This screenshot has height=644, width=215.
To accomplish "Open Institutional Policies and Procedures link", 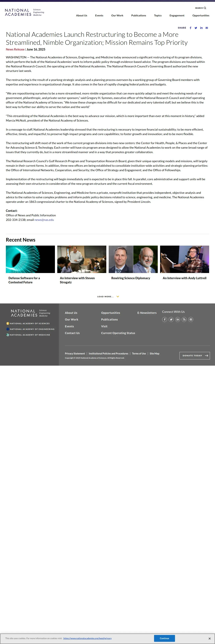I will click(x=108, y=353).
